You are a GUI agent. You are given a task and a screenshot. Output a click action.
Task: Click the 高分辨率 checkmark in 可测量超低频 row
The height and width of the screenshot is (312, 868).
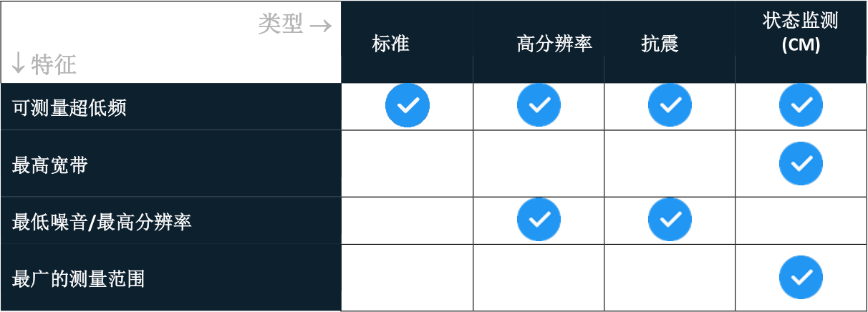[539, 106]
